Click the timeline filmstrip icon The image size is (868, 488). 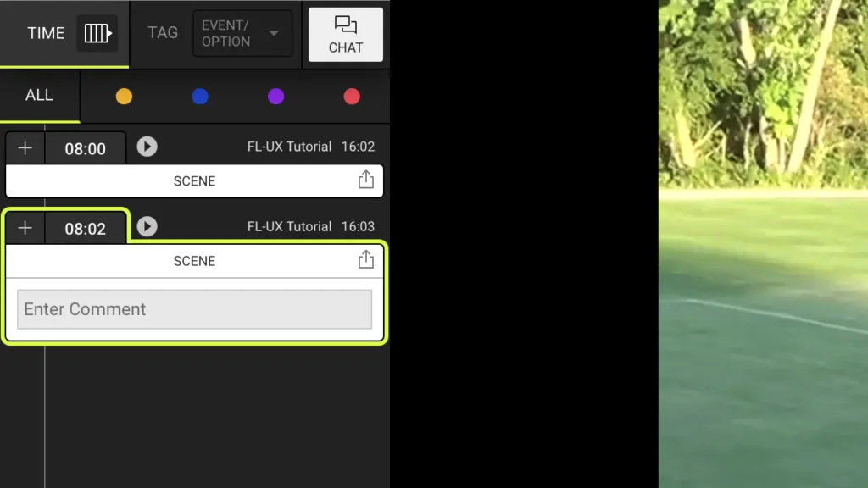97,33
